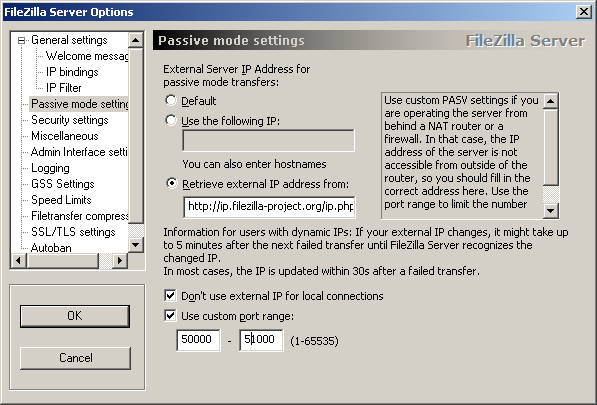Open Admin Interface settings page

pos(79,152)
